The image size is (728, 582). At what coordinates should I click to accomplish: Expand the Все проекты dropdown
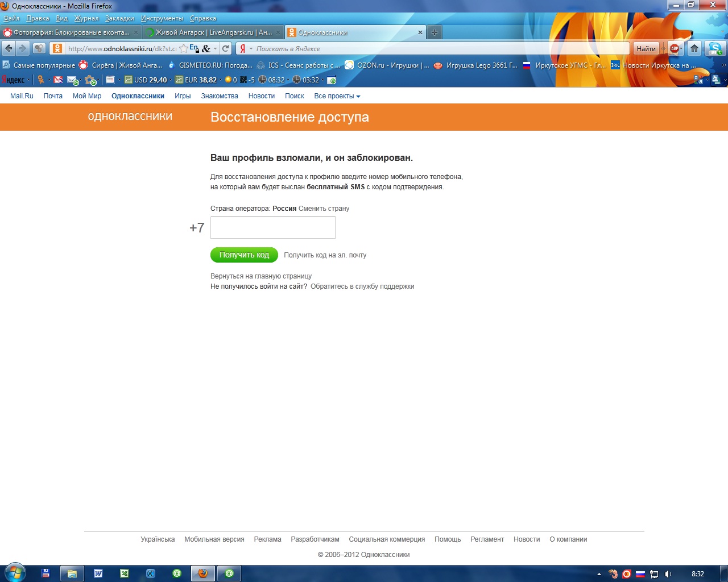[337, 96]
